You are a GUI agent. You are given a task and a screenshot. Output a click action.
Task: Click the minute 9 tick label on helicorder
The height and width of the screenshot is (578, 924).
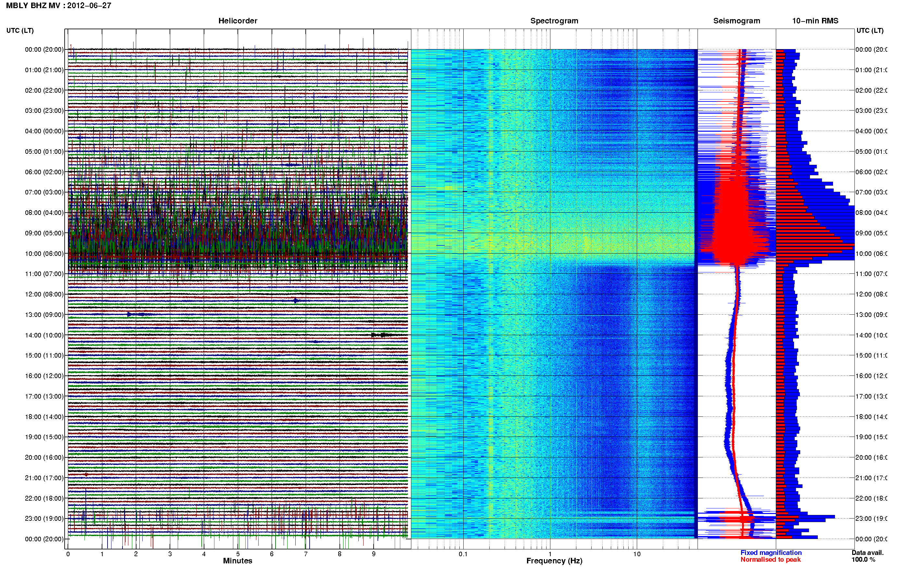[374, 554]
